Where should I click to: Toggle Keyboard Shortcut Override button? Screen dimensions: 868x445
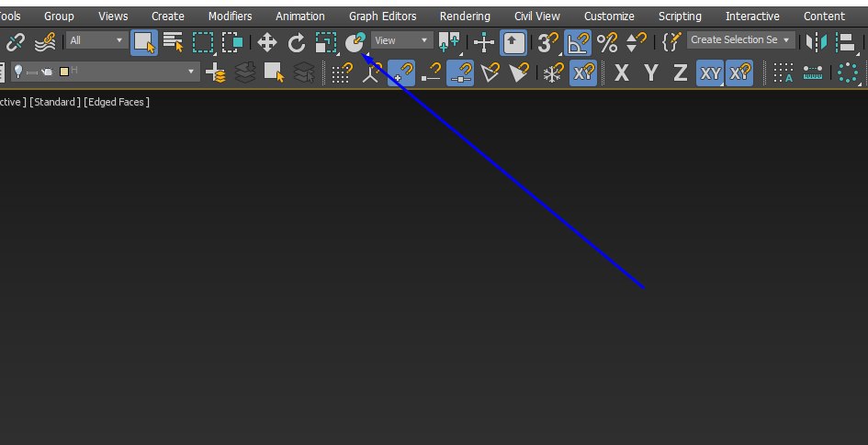[x=513, y=42]
